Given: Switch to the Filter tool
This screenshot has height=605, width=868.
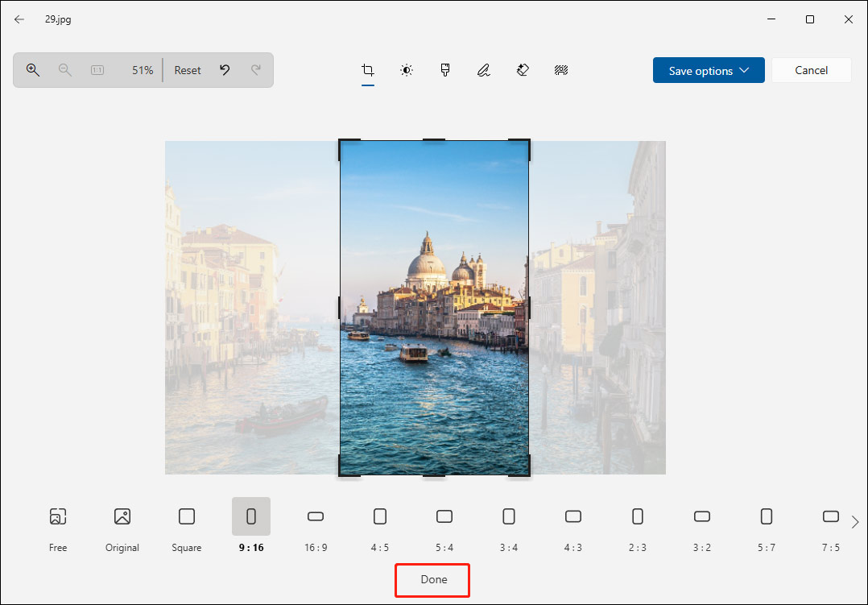Looking at the screenshot, I should 445,70.
